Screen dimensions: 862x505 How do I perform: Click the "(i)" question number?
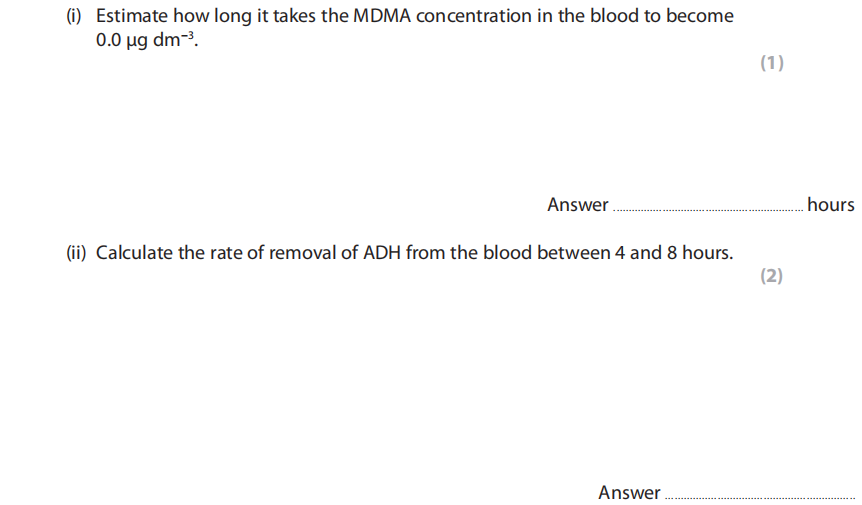tap(74, 17)
